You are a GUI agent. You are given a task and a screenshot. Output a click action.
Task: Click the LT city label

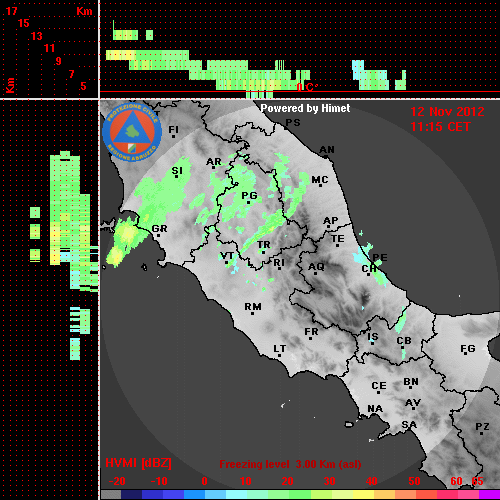[279, 349]
